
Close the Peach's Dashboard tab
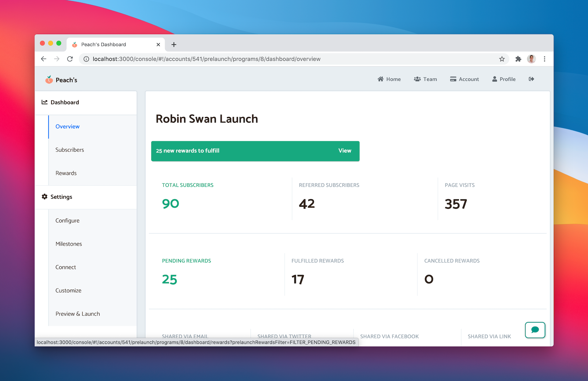[158, 44]
